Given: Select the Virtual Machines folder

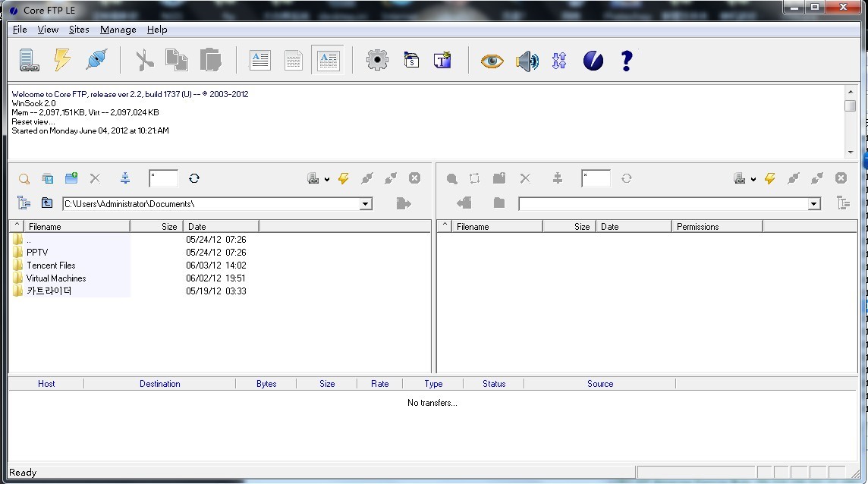Looking at the screenshot, I should 56,278.
